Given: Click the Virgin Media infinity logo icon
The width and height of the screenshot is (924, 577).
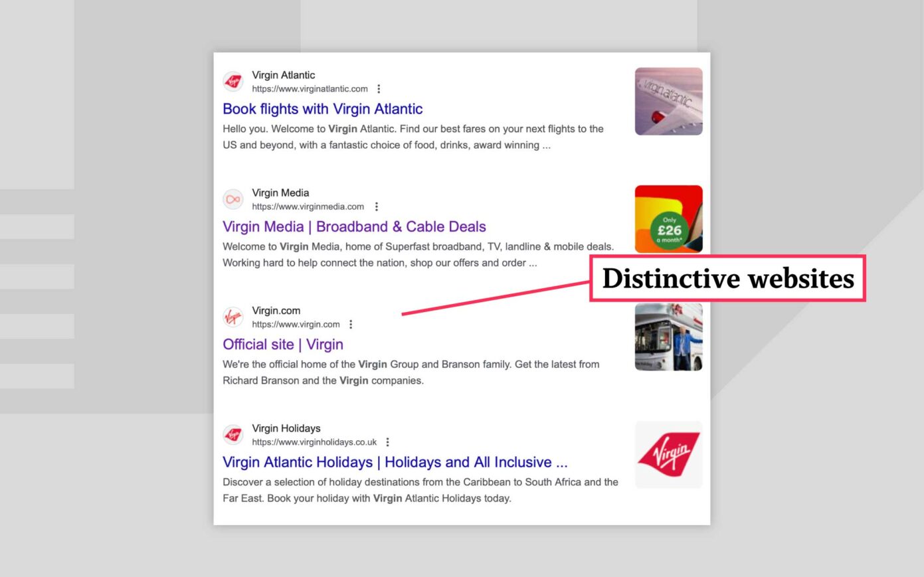Looking at the screenshot, I should [x=232, y=199].
